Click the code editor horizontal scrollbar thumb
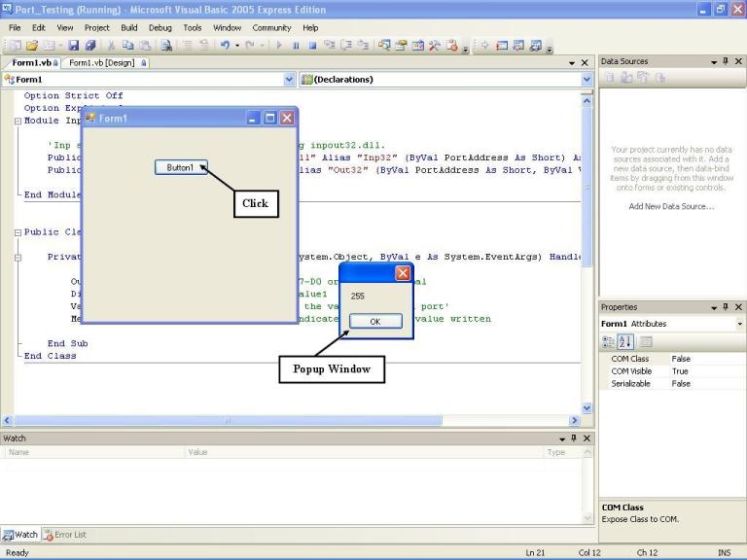Screen dimensions: 747x560 click(228, 420)
